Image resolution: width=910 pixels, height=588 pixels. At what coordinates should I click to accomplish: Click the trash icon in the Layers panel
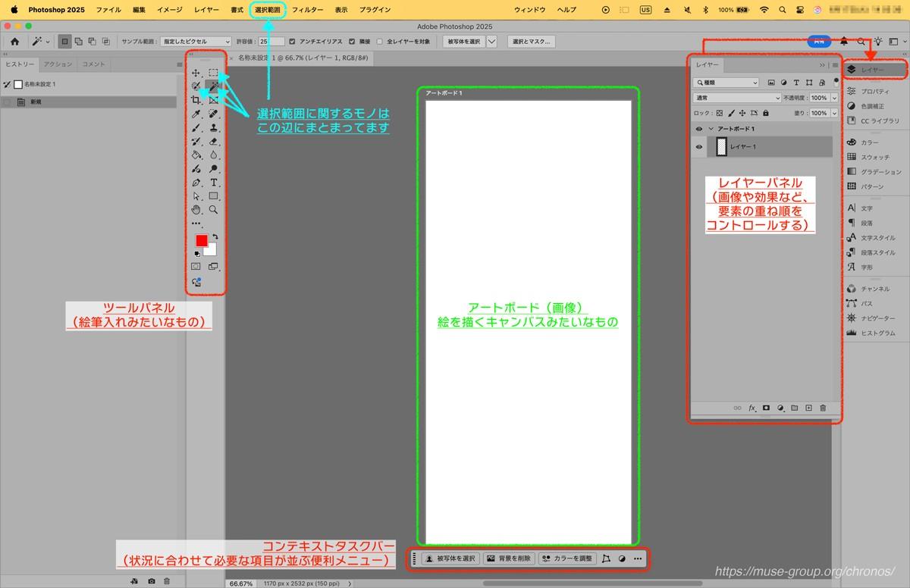(x=823, y=408)
